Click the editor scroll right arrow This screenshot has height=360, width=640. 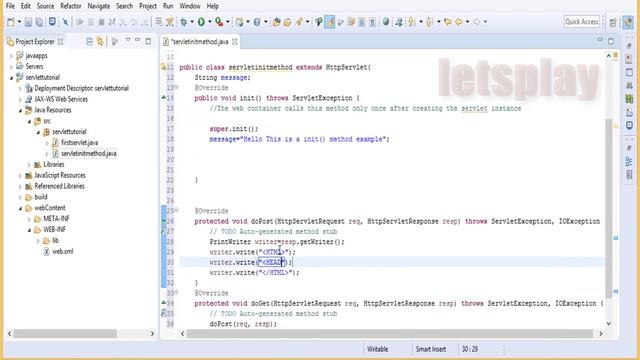pyautogui.click(x=600, y=334)
